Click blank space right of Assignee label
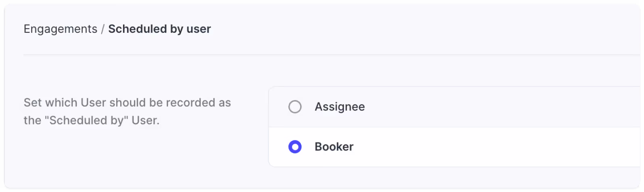644x192 pixels. click(500, 107)
